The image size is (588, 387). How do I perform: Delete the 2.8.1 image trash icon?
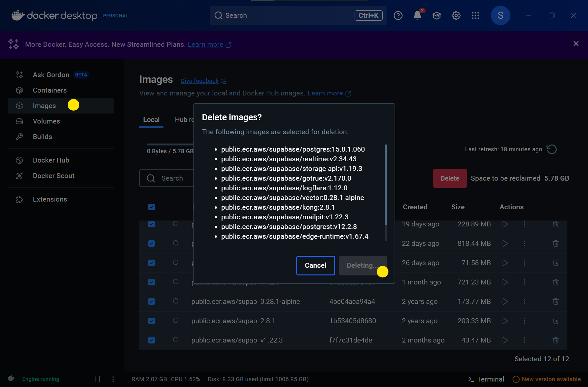556,321
